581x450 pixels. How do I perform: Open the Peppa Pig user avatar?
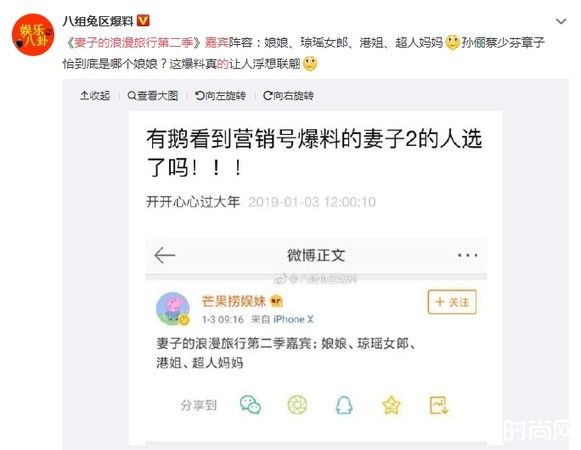173,308
